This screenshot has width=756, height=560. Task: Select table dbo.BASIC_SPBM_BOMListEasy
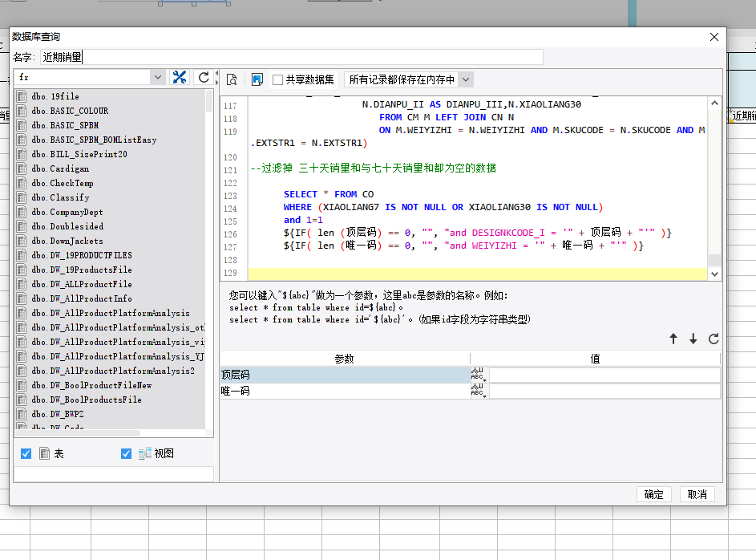pos(94,140)
